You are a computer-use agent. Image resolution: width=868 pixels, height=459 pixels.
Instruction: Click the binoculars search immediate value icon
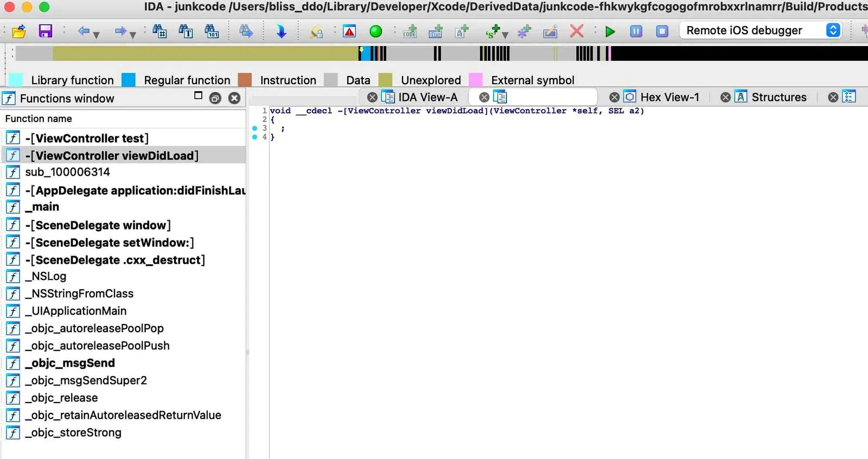point(159,31)
